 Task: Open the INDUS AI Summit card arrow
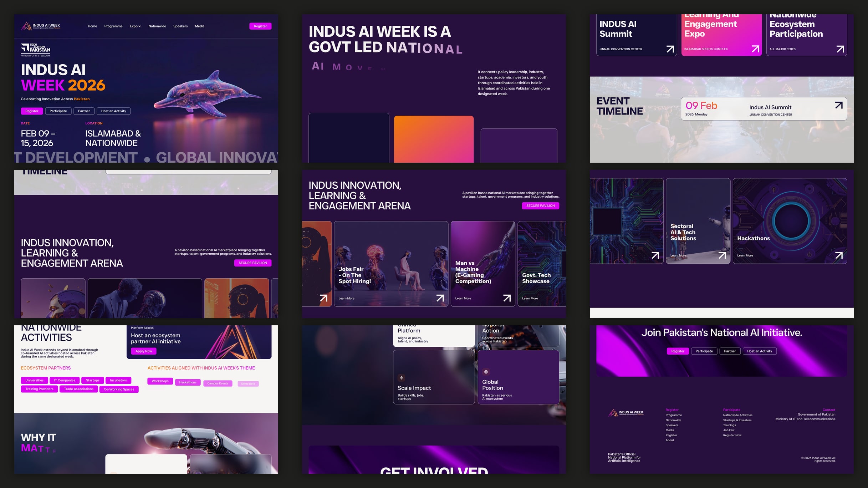point(670,49)
